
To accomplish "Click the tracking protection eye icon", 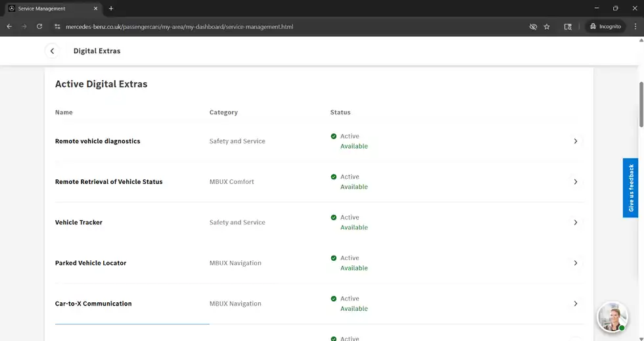I will pos(533,27).
